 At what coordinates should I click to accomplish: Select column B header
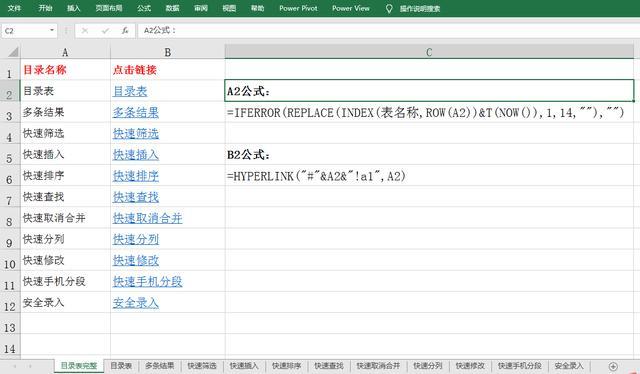point(167,52)
